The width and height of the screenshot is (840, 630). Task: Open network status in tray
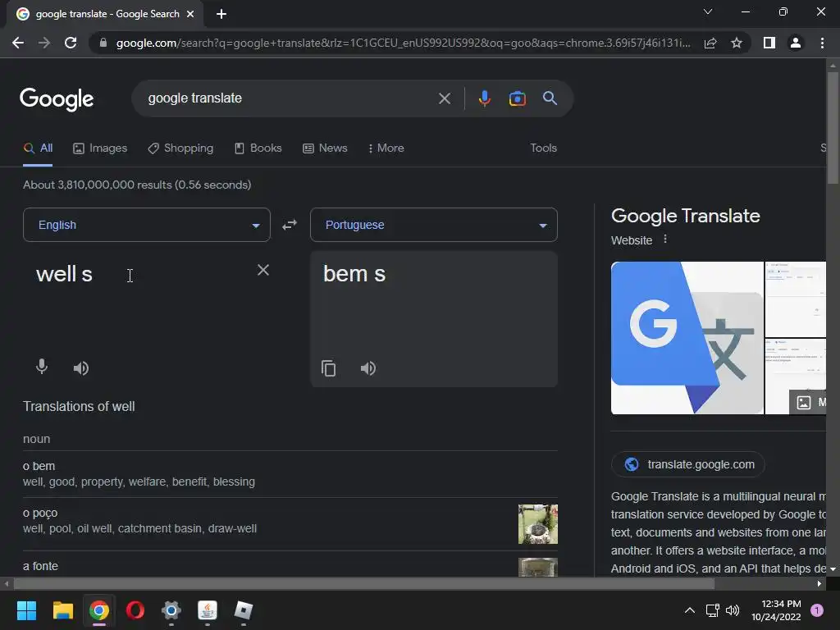[712, 610]
